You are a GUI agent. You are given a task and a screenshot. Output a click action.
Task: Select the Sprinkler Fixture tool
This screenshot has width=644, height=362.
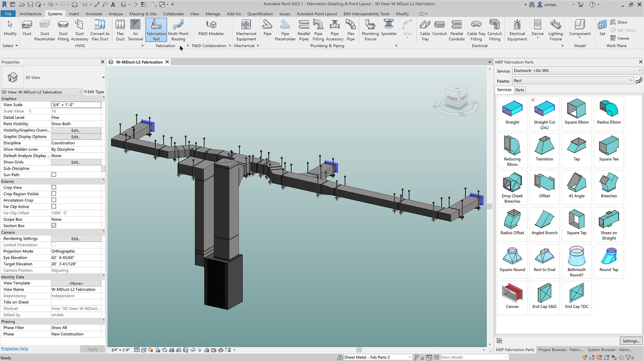pyautogui.click(x=388, y=29)
